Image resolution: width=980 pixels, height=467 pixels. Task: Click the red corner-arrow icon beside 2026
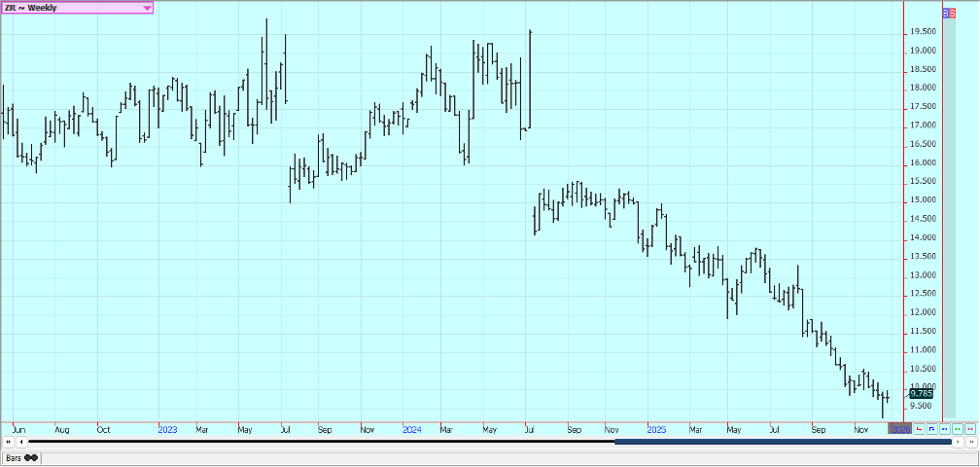tap(920, 428)
